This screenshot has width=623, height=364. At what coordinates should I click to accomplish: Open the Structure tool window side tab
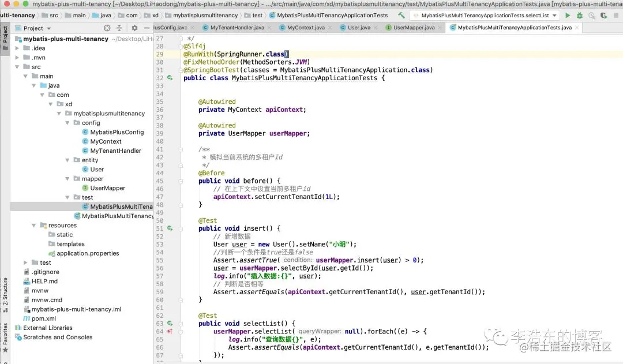point(5,295)
